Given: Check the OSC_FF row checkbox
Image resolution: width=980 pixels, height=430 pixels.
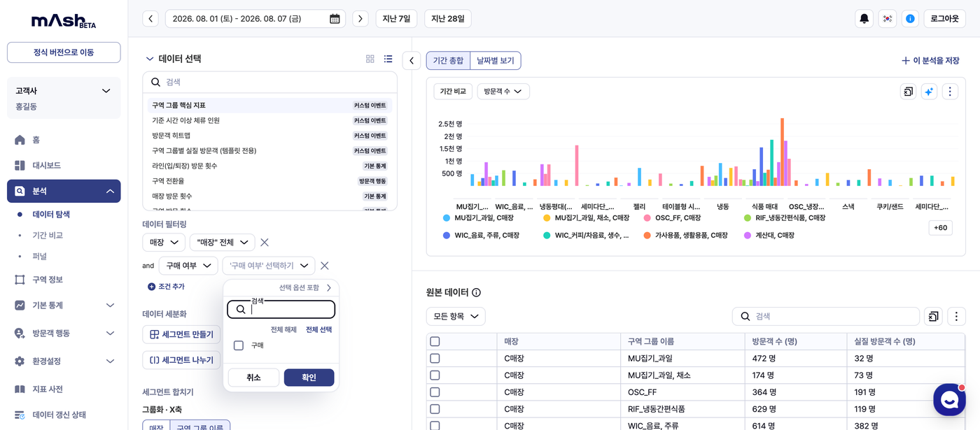Looking at the screenshot, I should (435, 392).
